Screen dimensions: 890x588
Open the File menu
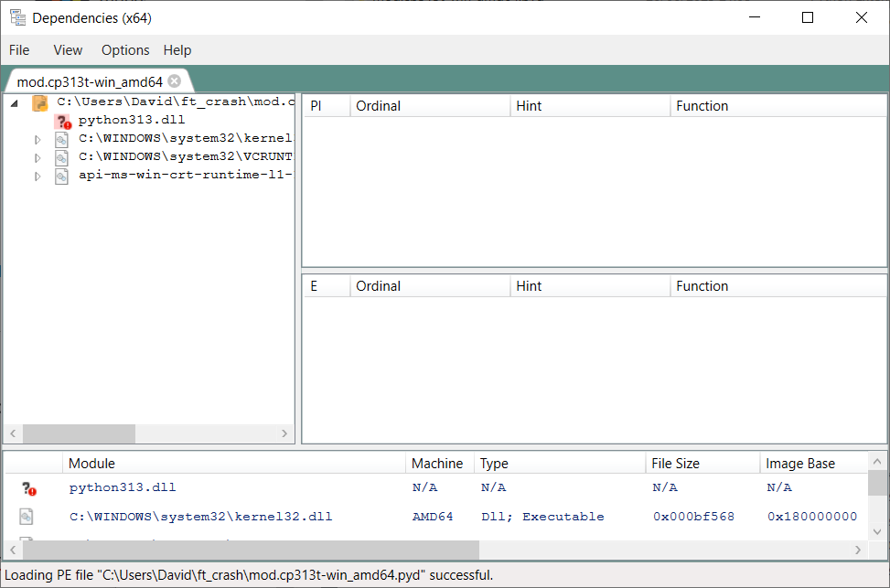point(19,50)
